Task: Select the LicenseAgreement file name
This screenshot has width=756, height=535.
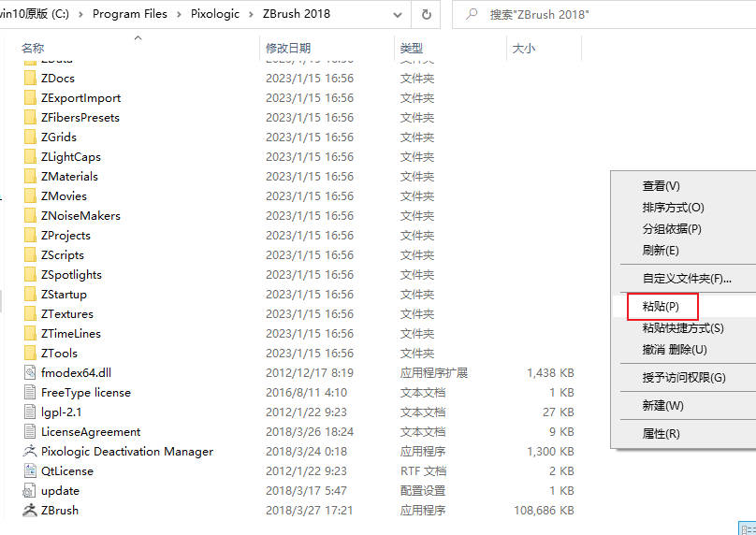Action: tap(91, 432)
